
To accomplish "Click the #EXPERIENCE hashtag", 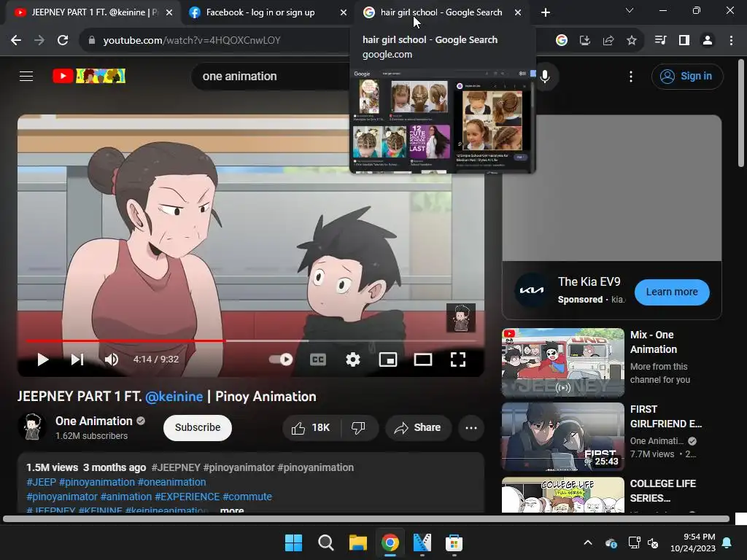I will (187, 497).
